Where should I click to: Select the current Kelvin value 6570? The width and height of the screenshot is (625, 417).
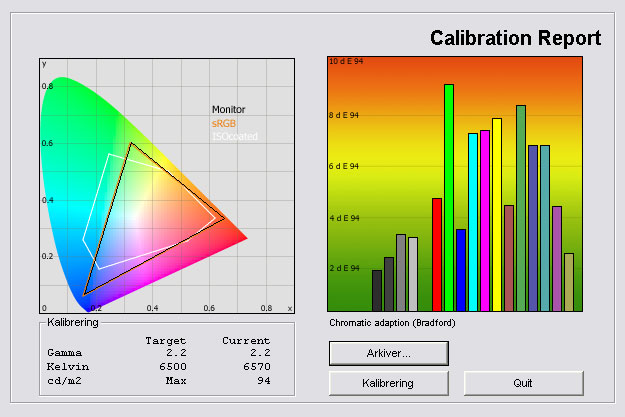tap(251, 367)
